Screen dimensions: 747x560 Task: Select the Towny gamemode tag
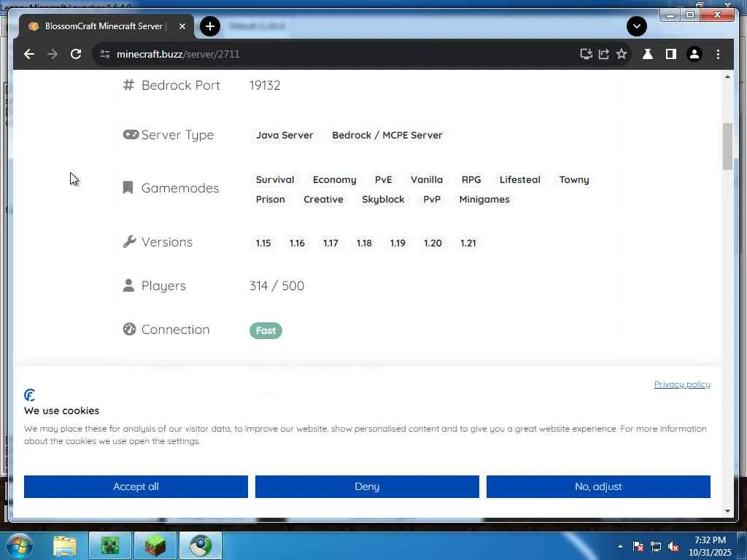574,180
